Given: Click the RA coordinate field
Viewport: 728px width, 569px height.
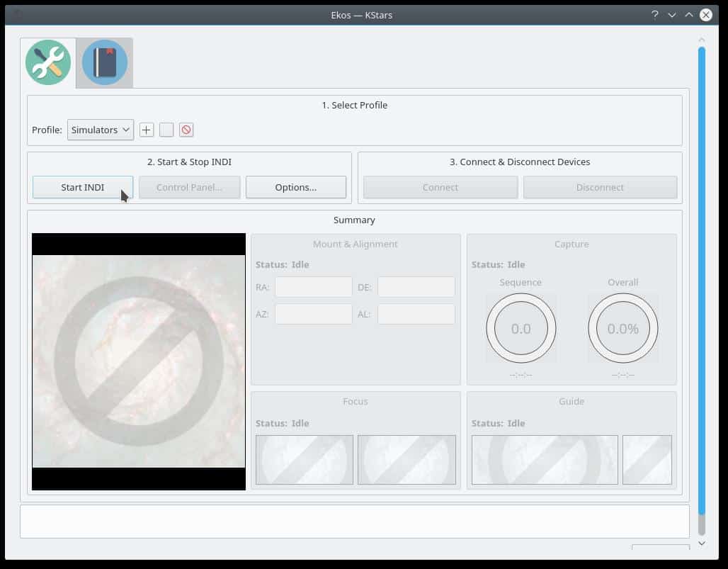Looking at the screenshot, I should click(x=314, y=287).
